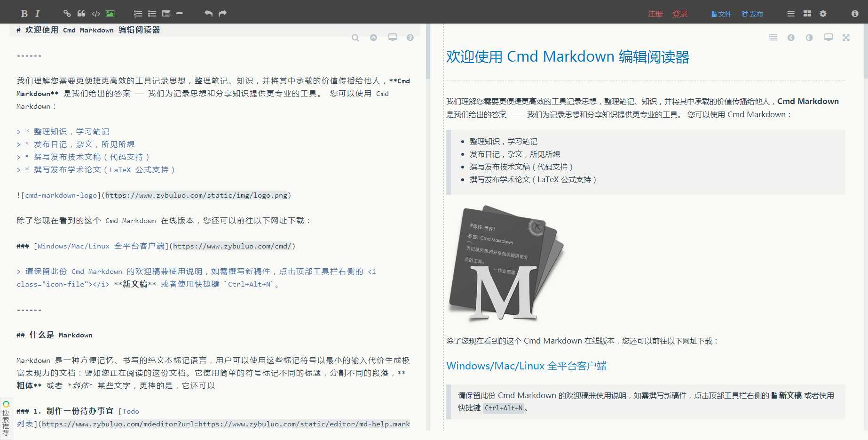
Task: Insert a hyperlink using the chain icon
Action: (67, 14)
